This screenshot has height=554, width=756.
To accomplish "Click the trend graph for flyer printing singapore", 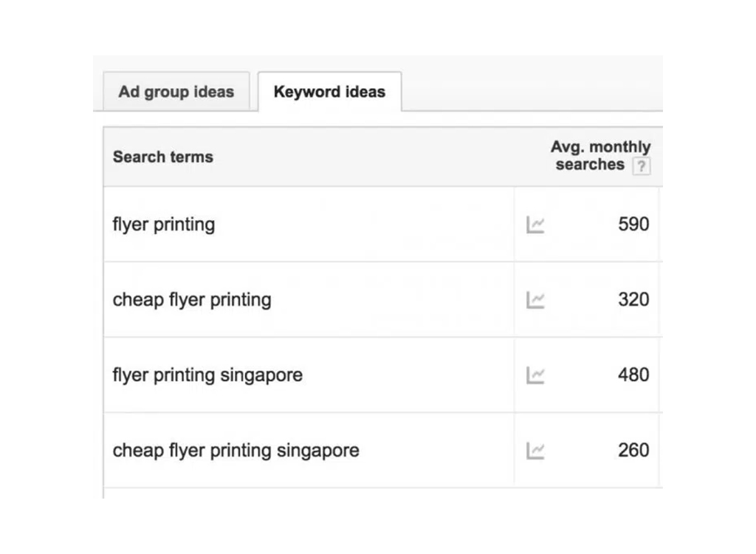I will 535,375.
